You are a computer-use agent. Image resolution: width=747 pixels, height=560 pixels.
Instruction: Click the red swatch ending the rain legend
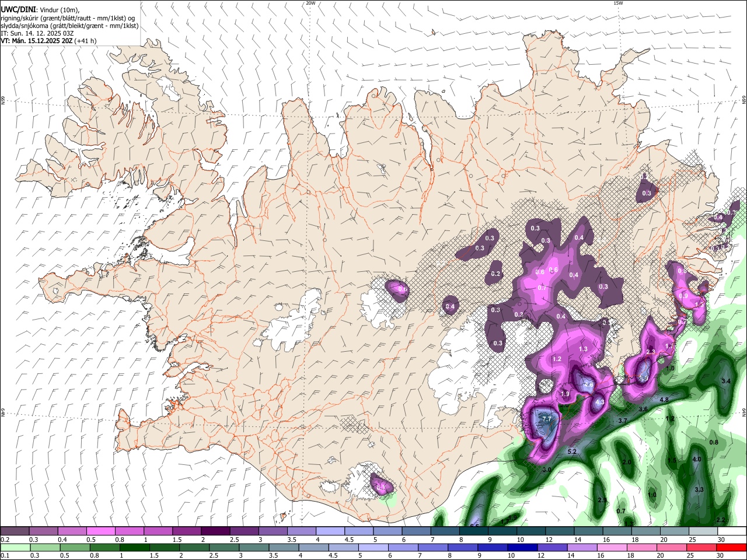click(731, 547)
